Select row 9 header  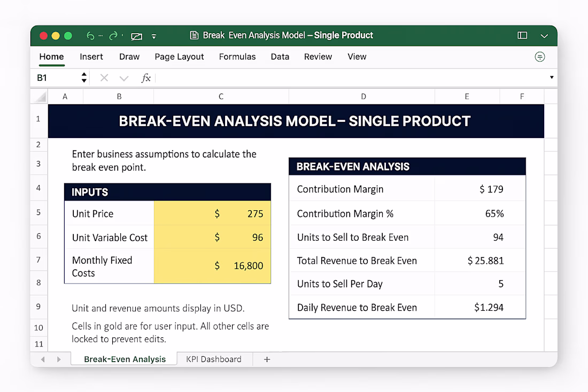click(x=38, y=306)
